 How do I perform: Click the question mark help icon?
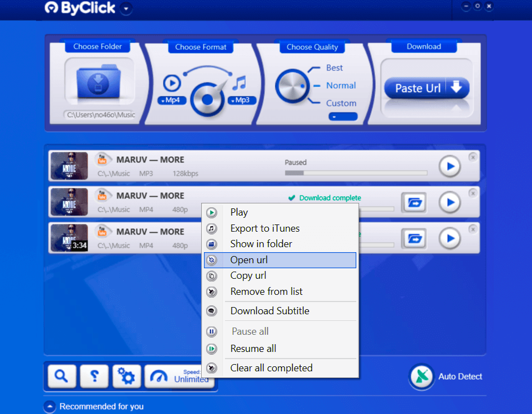click(x=94, y=376)
